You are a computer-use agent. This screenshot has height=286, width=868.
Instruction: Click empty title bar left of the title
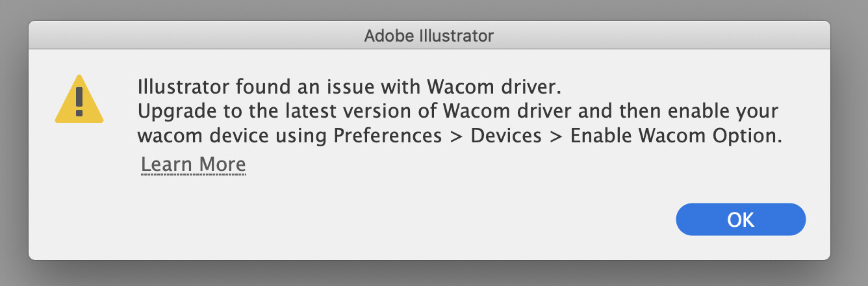click(195, 36)
